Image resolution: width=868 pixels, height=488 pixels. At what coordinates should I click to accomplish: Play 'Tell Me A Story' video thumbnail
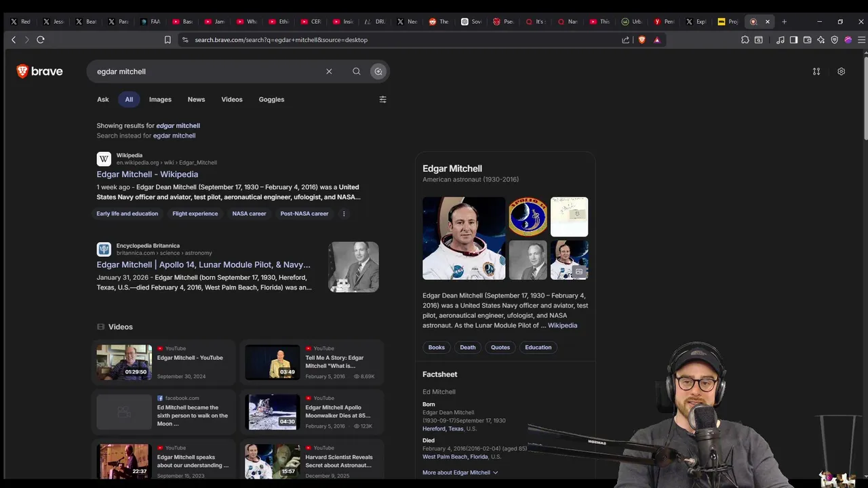(x=272, y=363)
